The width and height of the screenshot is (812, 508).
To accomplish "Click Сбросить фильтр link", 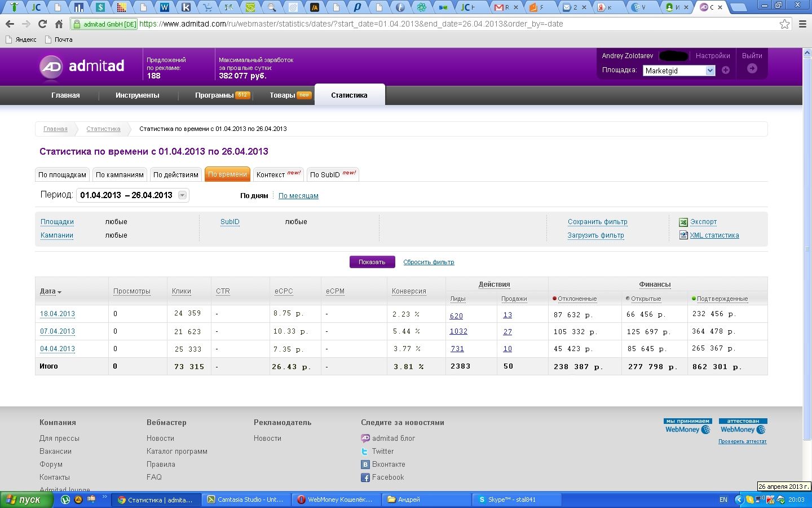I will coord(429,262).
